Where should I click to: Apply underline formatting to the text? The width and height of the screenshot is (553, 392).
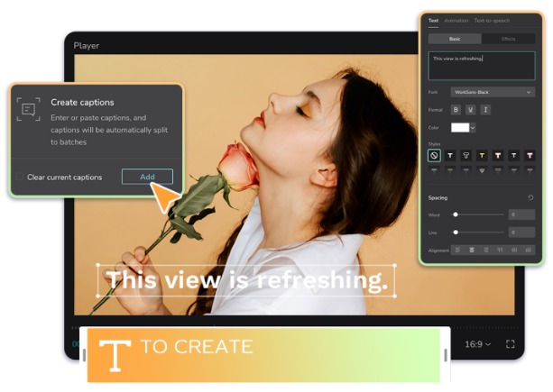tap(471, 109)
